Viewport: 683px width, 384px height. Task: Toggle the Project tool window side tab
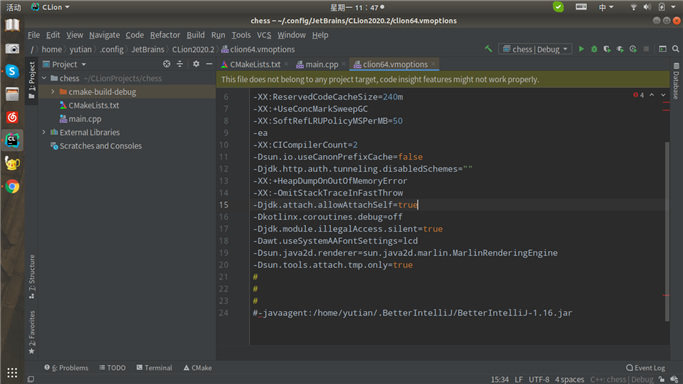[32, 80]
